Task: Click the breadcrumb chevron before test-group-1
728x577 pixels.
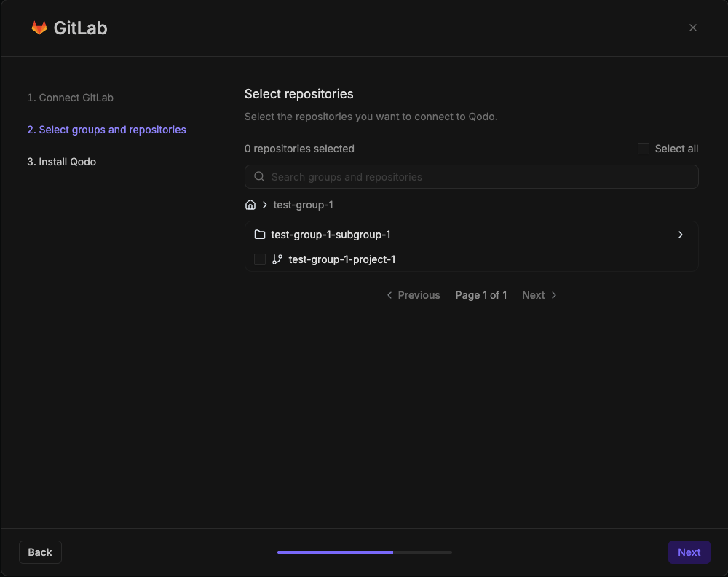Action: tap(265, 205)
